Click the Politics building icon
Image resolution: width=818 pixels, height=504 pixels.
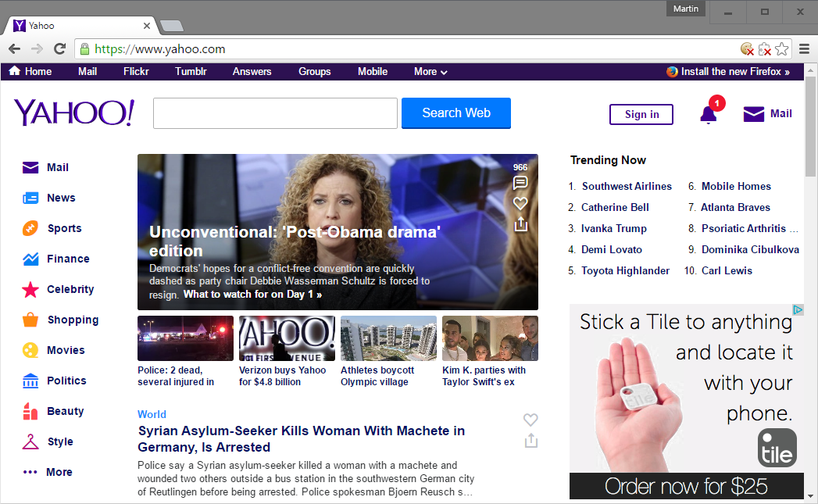[30, 381]
